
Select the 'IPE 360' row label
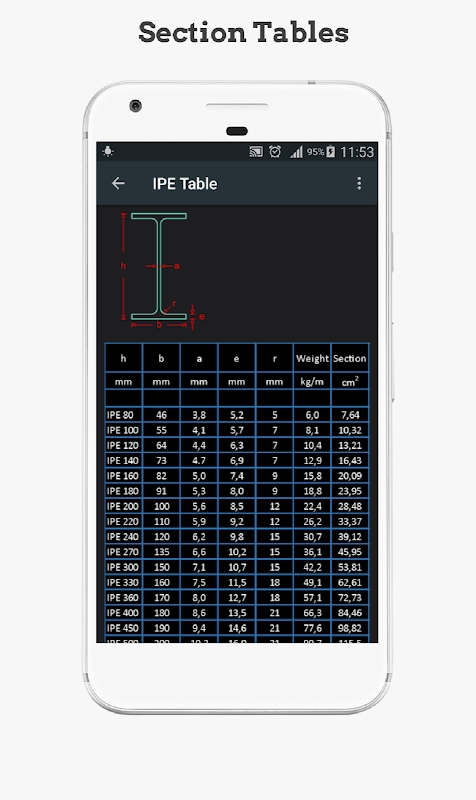(122, 597)
